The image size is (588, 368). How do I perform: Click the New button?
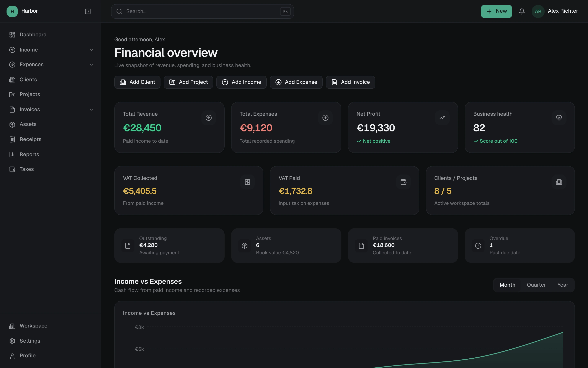coord(496,11)
